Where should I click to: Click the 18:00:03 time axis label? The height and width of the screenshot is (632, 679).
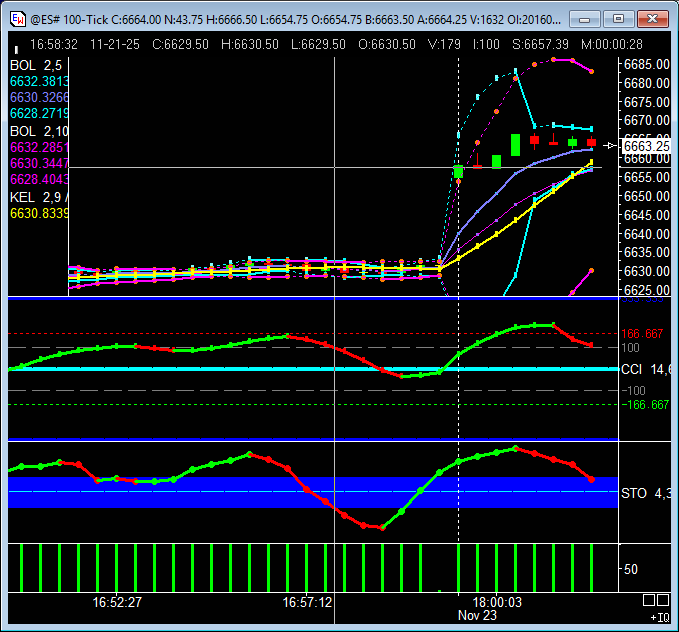point(497,602)
